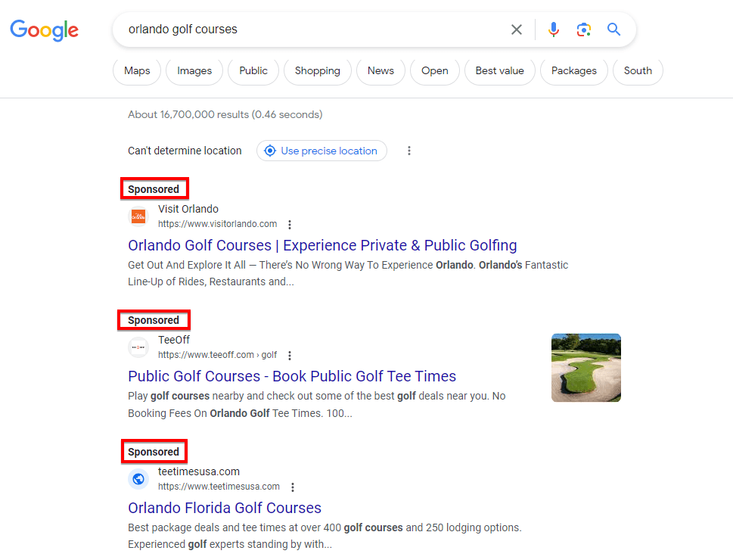Open Google Lens image search
Image resolution: width=733 pixels, height=560 pixels.
(583, 30)
